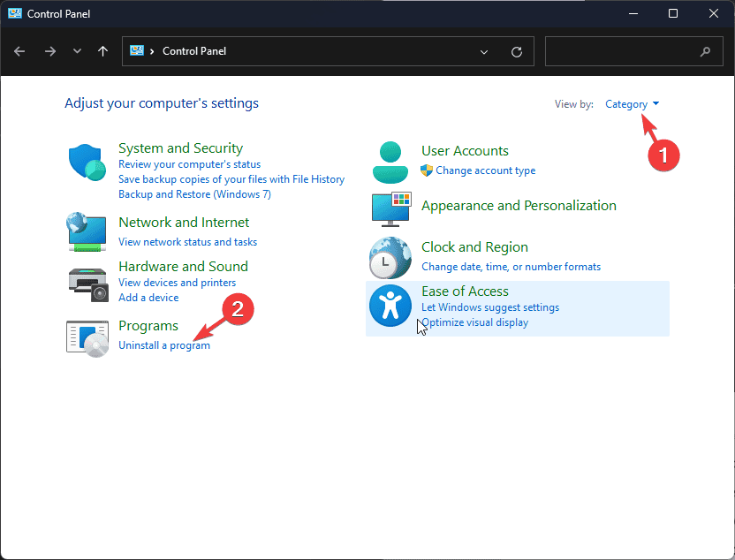The image size is (735, 560).
Task: Click the Control Panel title bar icon
Action: point(15,13)
